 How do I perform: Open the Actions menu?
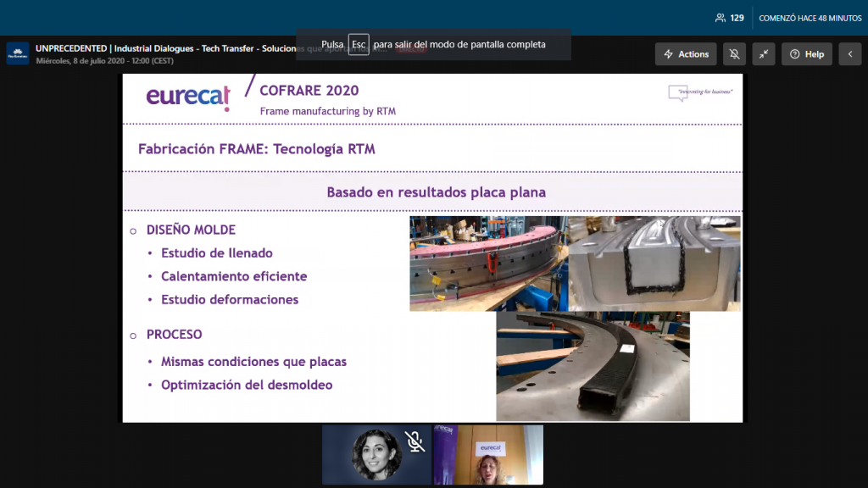pos(685,54)
